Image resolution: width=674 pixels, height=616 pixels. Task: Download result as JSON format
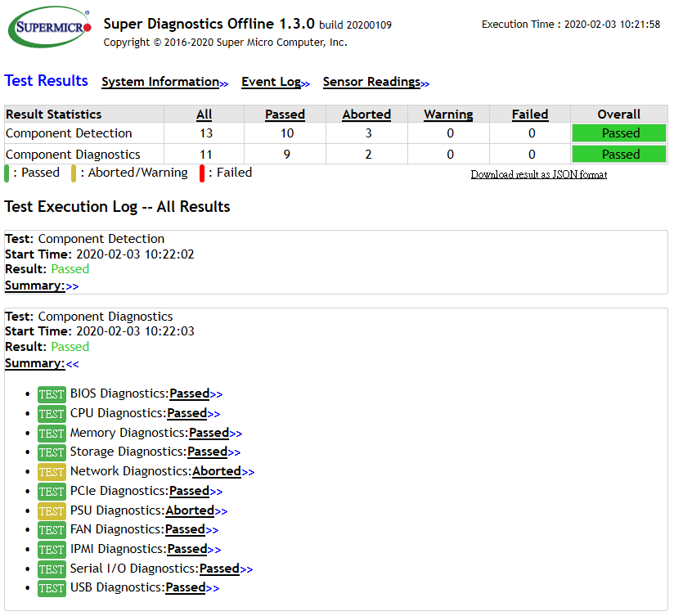point(538,174)
